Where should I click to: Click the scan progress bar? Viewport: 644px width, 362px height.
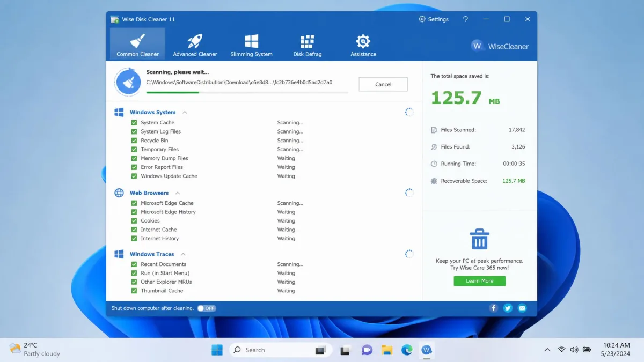tap(247, 92)
